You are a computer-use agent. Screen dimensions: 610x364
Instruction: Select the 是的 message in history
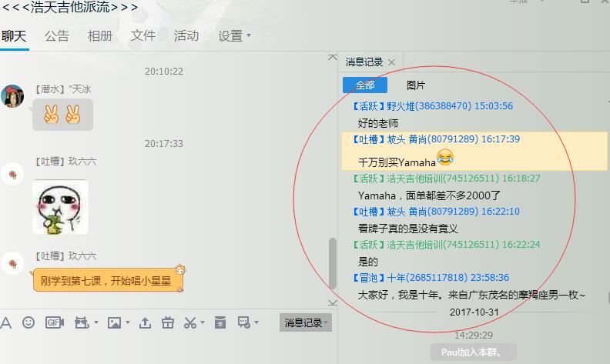point(367,262)
